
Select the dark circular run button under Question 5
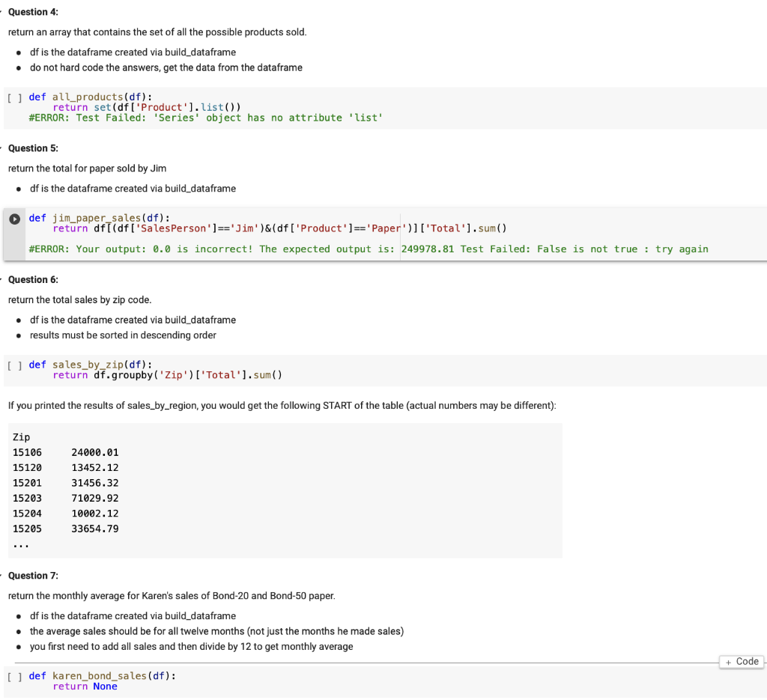pos(13,218)
